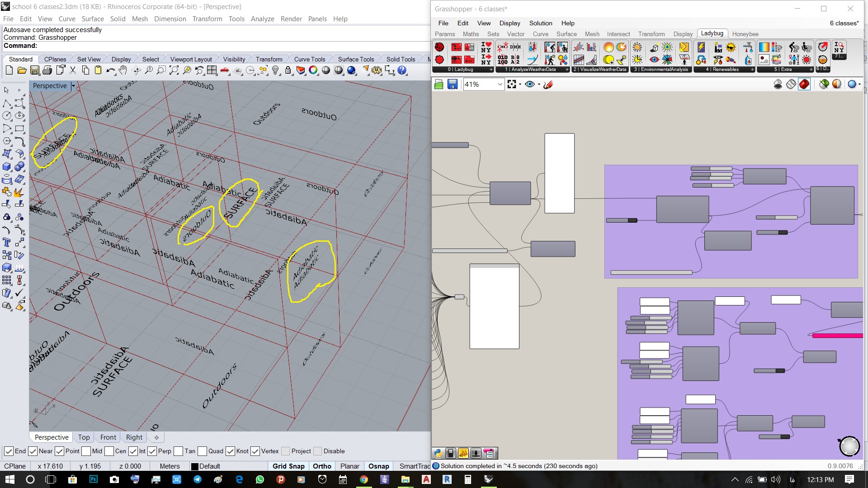Screen dimensions: 868x488
Task: Open the Perspective viewport title dropdown arrow
Action: point(73,86)
